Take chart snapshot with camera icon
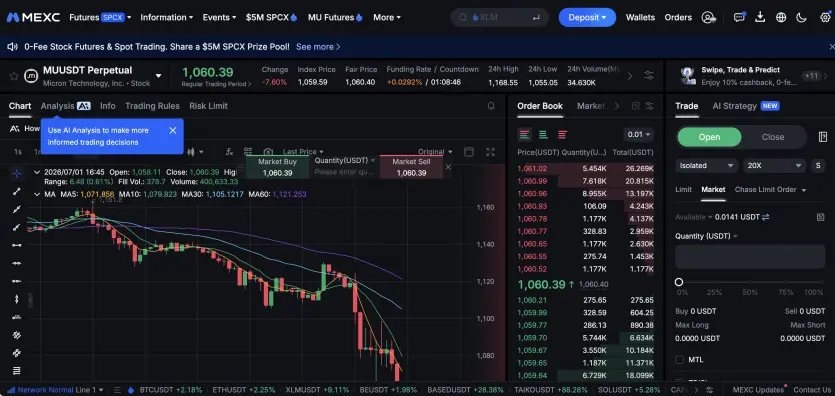Viewport: 835px width, 396px height. coord(268,152)
